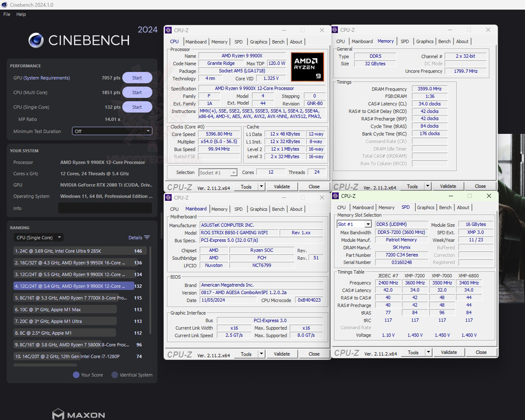Click the Details filter icon in Ranking
The width and height of the screenshot is (525, 420).
[x=147, y=237]
